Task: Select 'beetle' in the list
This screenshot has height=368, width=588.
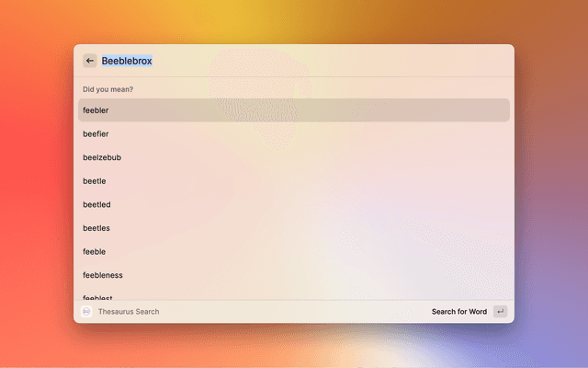Action: (x=95, y=181)
